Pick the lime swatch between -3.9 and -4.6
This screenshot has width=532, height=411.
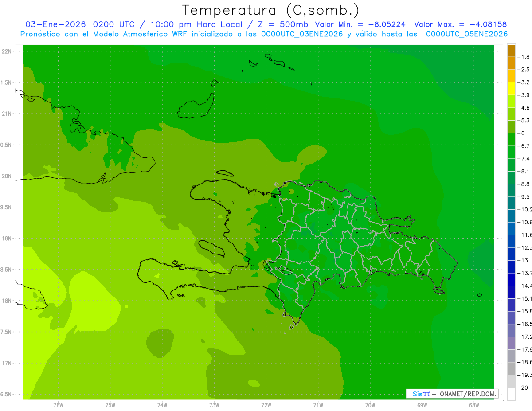click(511, 101)
